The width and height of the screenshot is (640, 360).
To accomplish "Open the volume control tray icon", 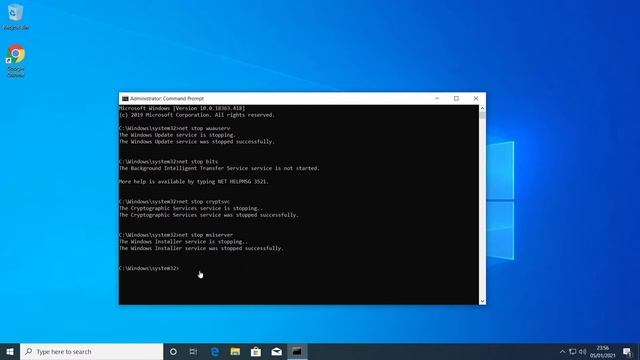I will click(x=582, y=352).
